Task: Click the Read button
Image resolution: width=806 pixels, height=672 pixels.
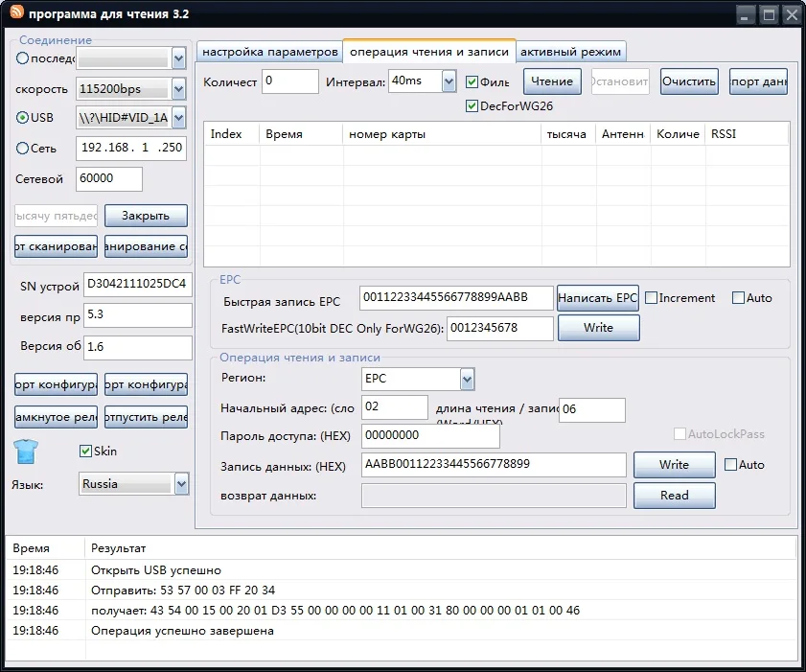Action: 675,496
